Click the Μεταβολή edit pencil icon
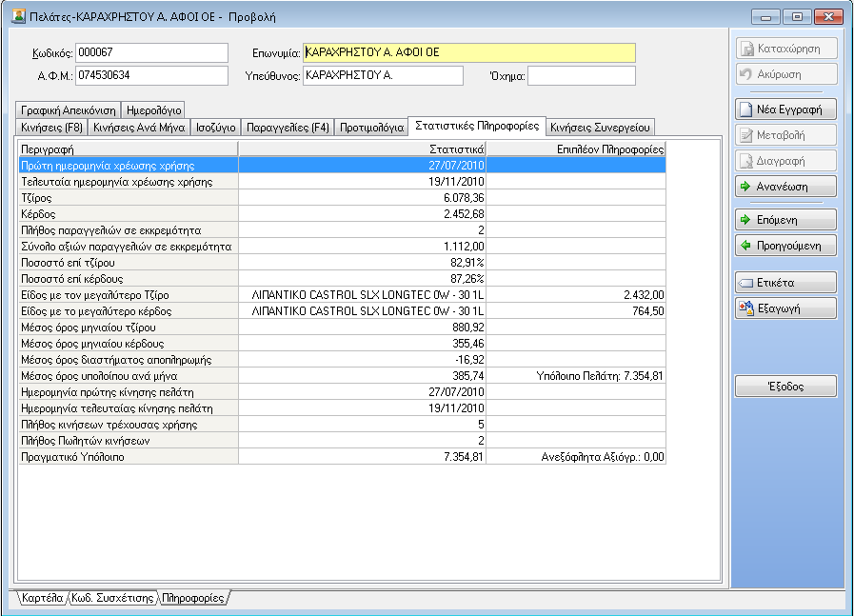Screen dimensions: 854x616 point(745,135)
